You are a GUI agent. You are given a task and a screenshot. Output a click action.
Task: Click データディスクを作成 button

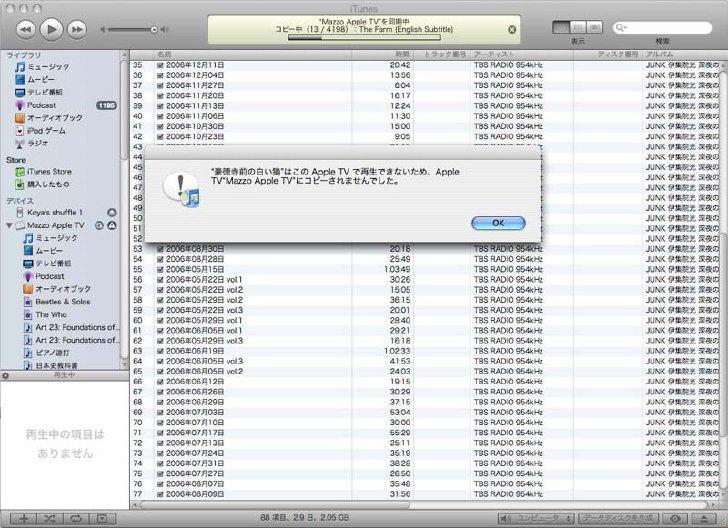[x=618, y=518]
